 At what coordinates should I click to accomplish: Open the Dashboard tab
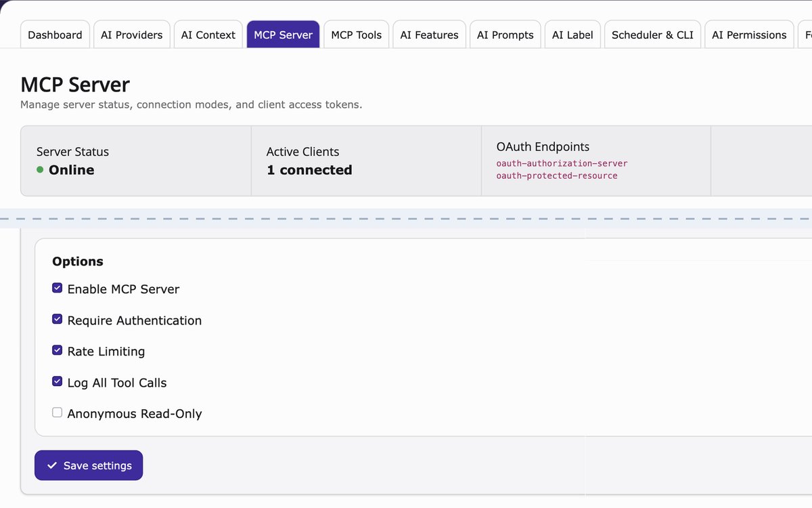click(x=55, y=35)
